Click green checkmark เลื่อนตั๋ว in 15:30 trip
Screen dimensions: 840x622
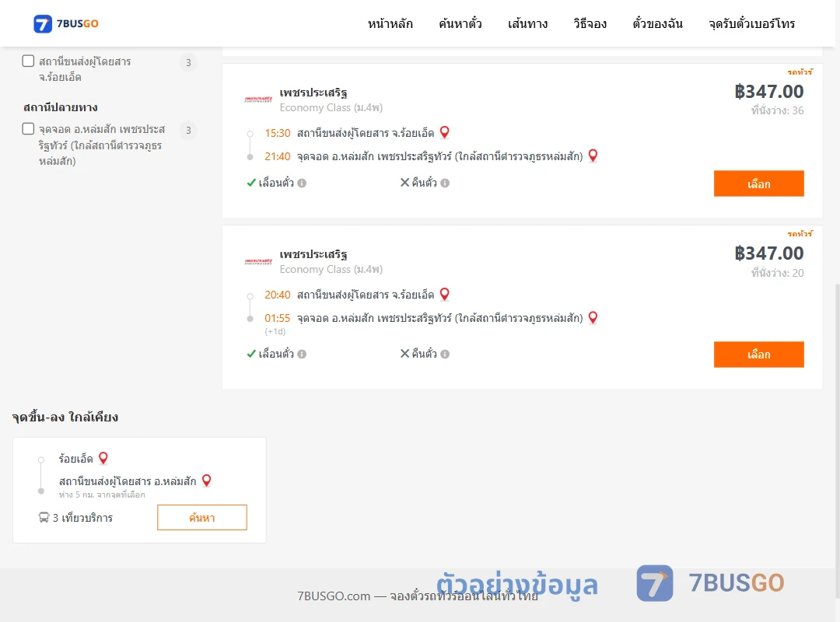click(251, 183)
